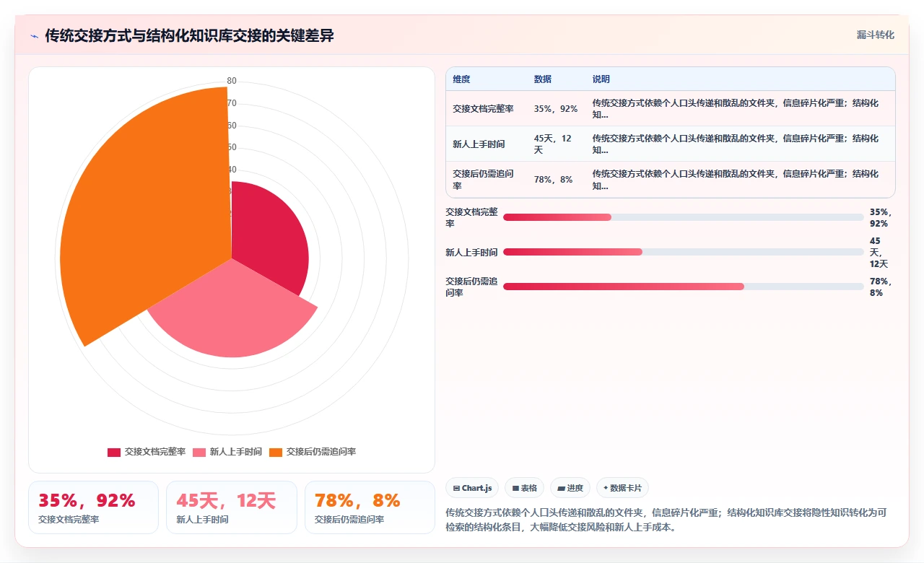Select the 表格 tag chip
The image size is (924, 563).
pos(524,488)
